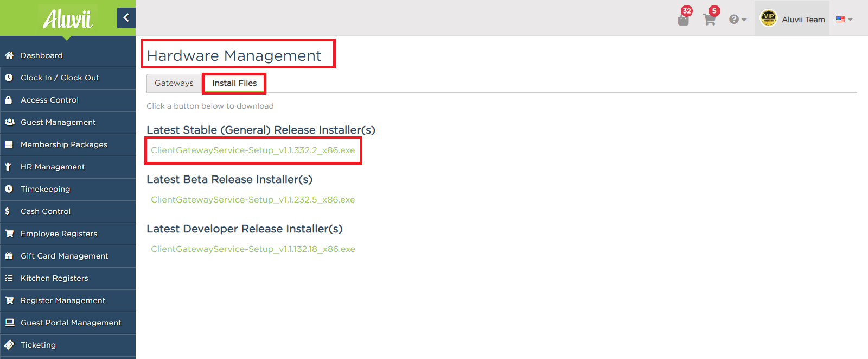Open the language flag dropdown
Screen dimensions: 868x359
coord(844,20)
